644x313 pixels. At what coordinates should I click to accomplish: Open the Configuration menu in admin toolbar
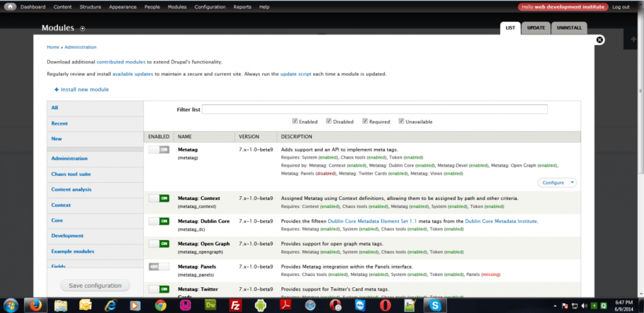[210, 7]
